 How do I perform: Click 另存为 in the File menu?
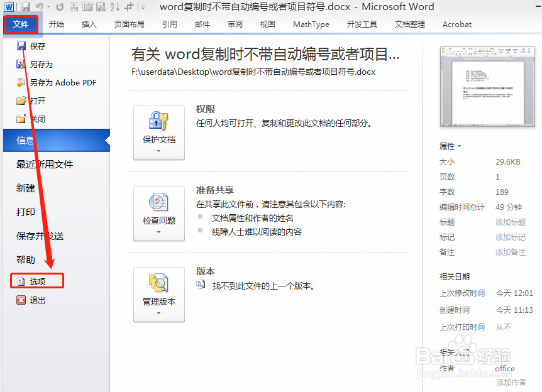tap(35, 64)
